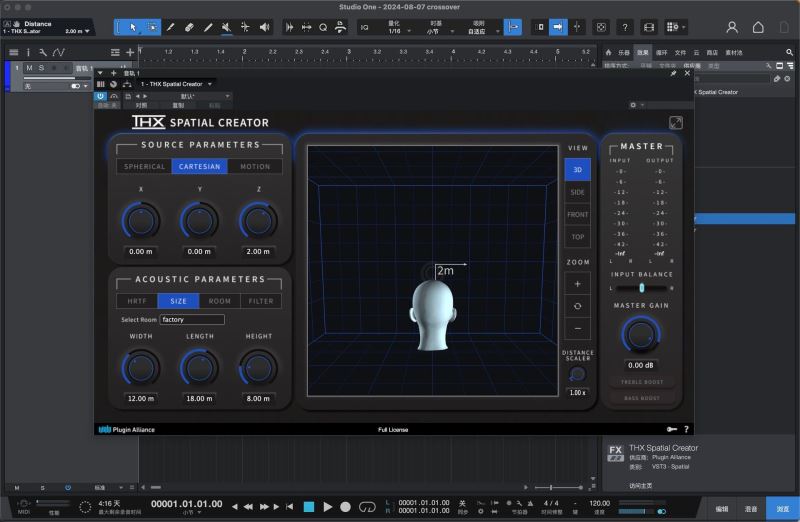Switch to the FILTER acoustic tab

(261, 301)
